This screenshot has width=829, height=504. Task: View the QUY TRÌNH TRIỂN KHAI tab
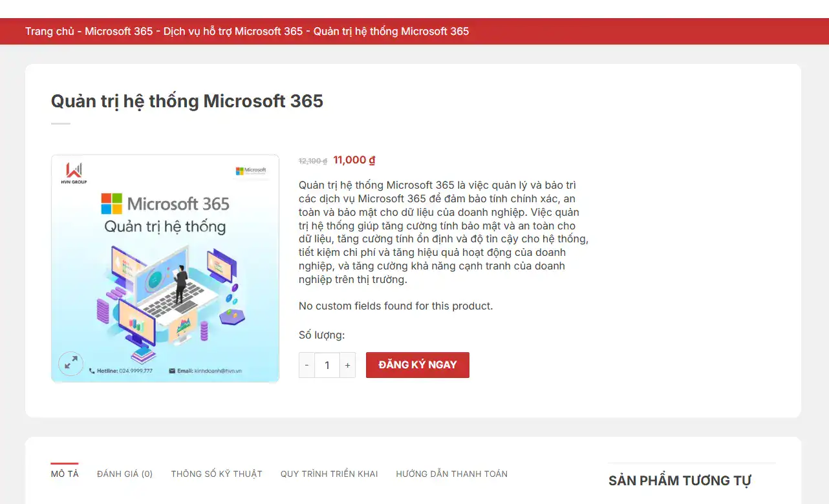(329, 474)
